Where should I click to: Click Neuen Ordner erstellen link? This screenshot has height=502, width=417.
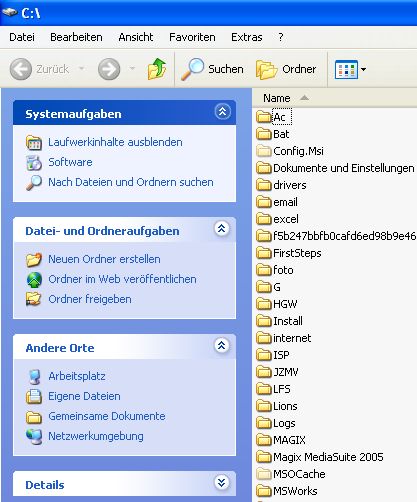click(104, 259)
